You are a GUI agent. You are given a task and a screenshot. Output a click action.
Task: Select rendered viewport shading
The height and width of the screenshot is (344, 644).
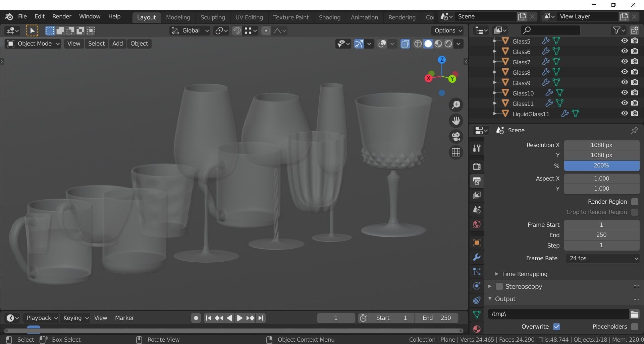448,44
